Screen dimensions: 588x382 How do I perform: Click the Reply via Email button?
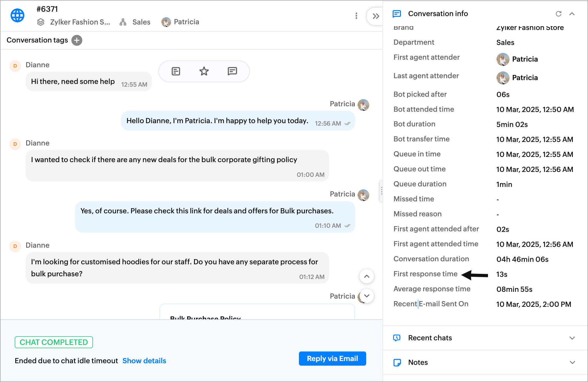[x=332, y=359]
